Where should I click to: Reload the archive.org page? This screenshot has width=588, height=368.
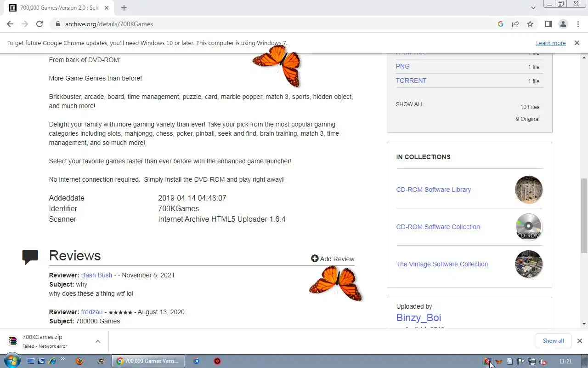pyautogui.click(x=40, y=24)
